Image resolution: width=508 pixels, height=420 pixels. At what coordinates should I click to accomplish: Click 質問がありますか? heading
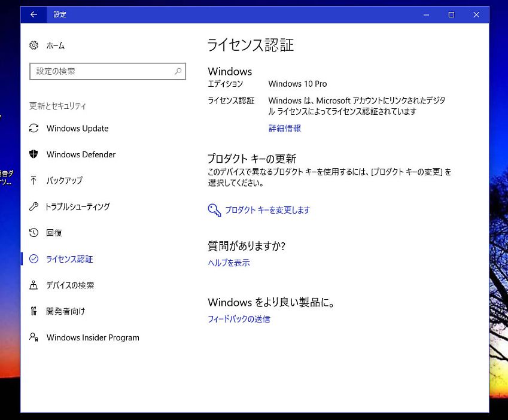coord(247,246)
